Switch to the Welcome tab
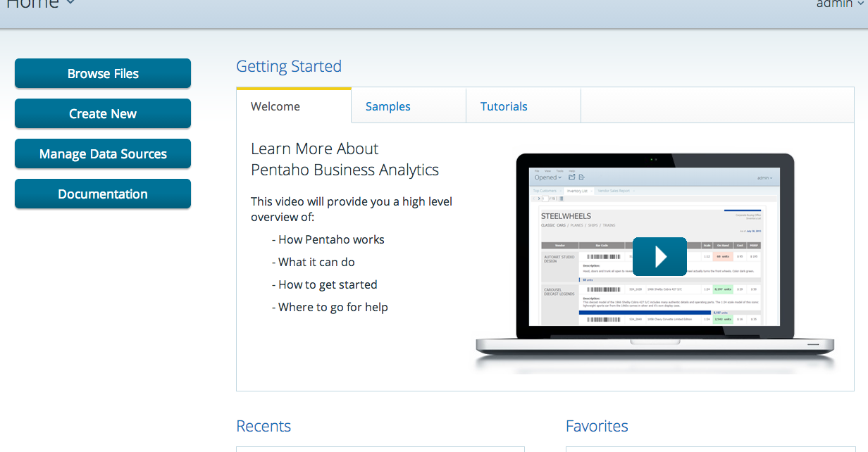868x452 pixels. coord(294,106)
